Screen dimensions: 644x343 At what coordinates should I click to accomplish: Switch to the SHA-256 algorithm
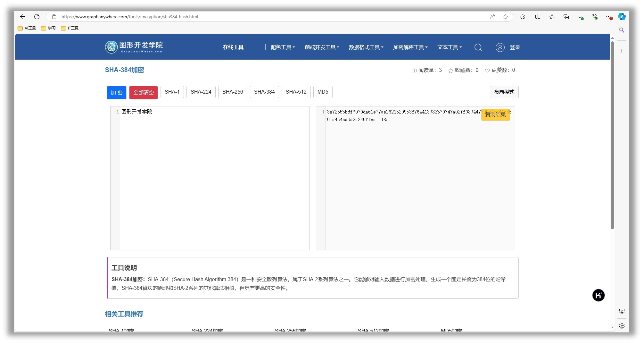(233, 92)
